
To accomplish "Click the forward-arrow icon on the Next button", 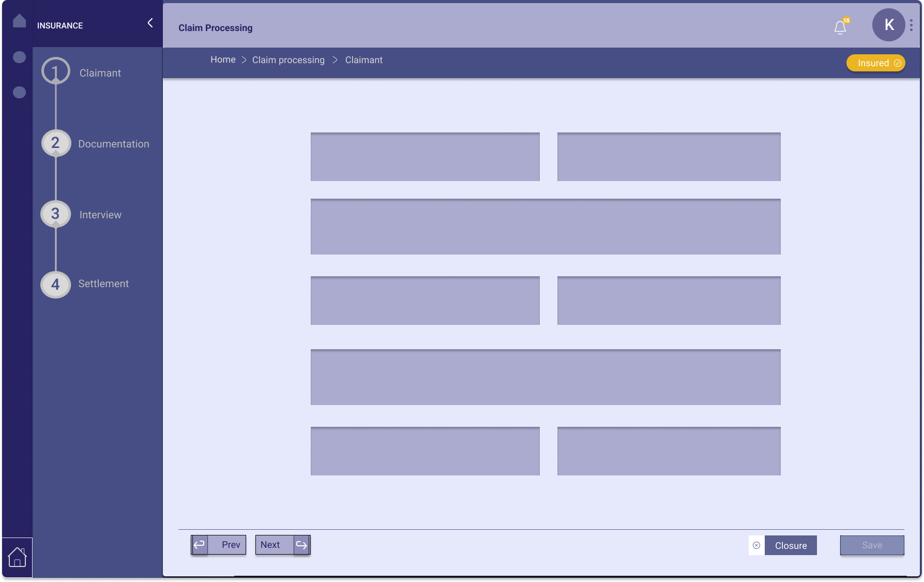I will [x=301, y=544].
